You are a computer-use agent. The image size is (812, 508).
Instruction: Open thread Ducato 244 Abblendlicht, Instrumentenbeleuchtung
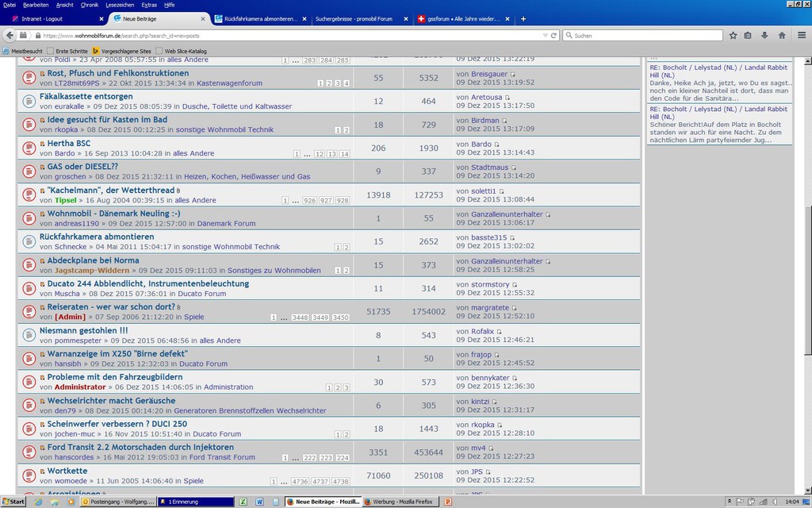[x=148, y=283]
